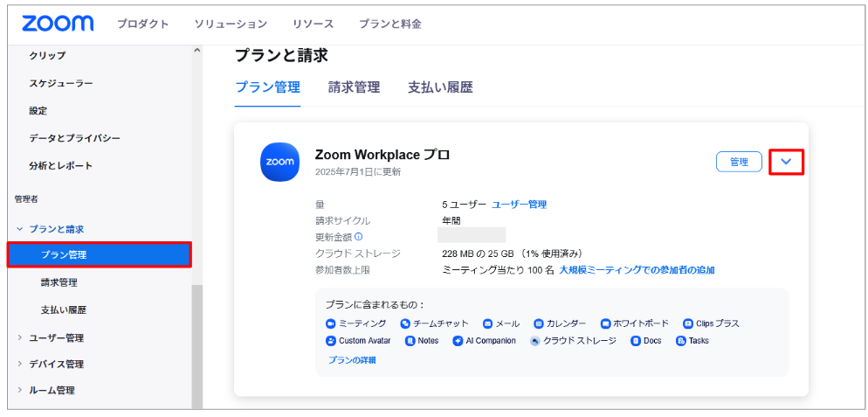Open the ソリューション header menu

click(231, 24)
